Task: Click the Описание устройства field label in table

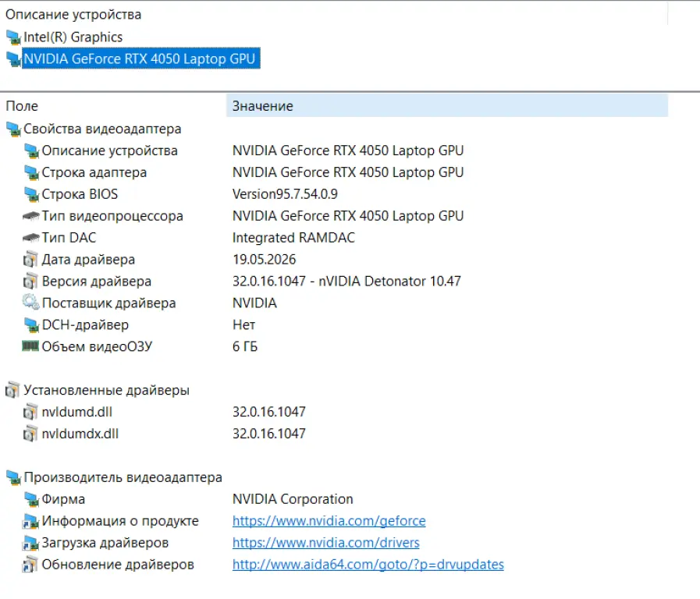Action: [x=109, y=151]
